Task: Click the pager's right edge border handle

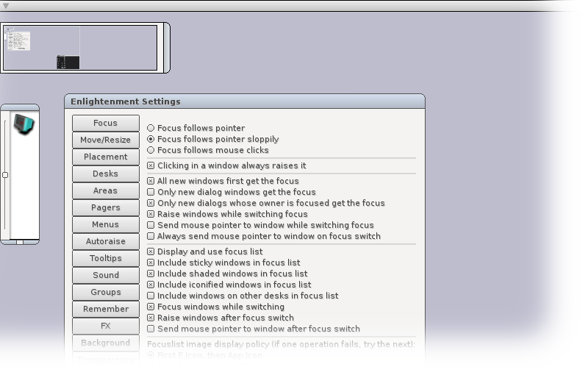Action: 167,48
